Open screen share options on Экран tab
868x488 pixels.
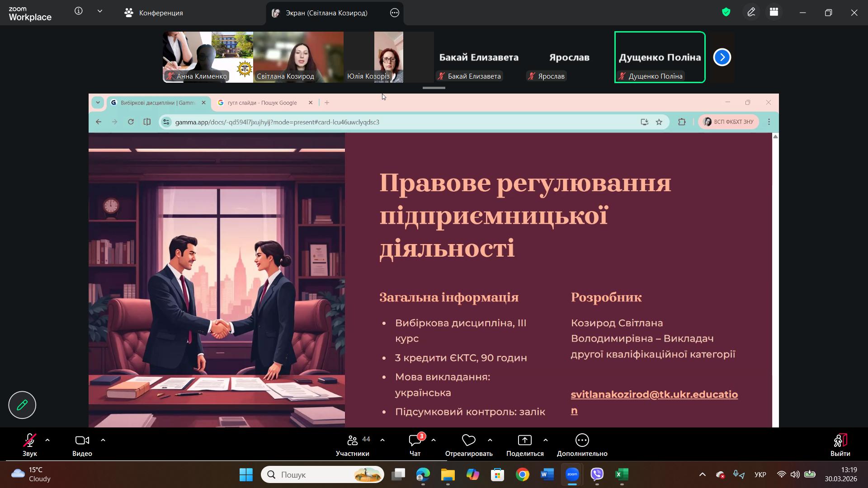tap(395, 13)
